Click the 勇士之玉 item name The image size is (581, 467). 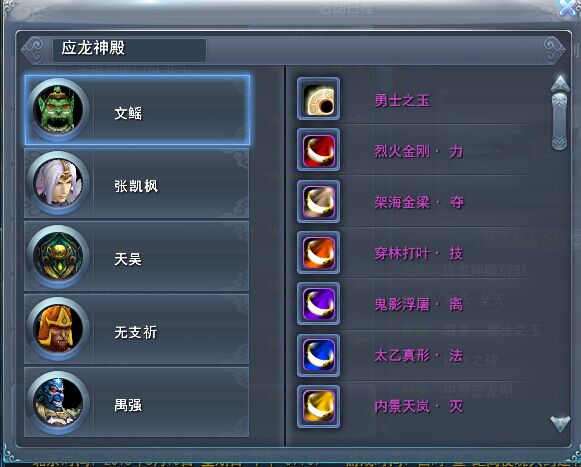pos(402,100)
